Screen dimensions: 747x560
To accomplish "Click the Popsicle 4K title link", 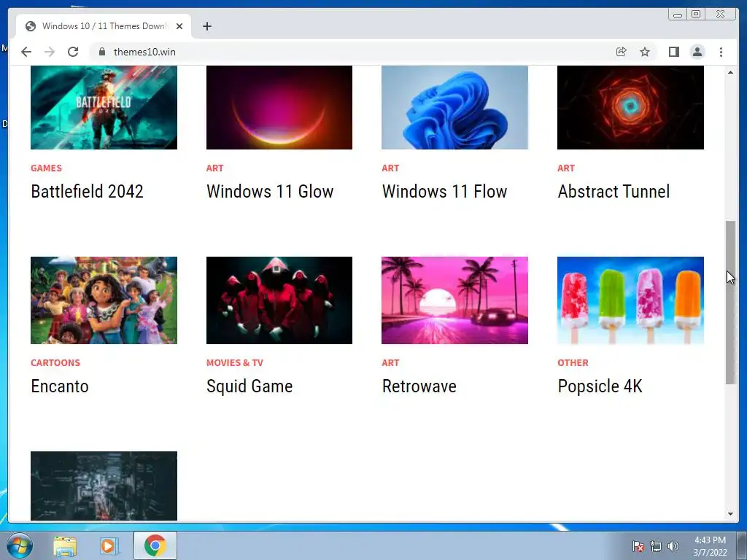I will coord(600,386).
